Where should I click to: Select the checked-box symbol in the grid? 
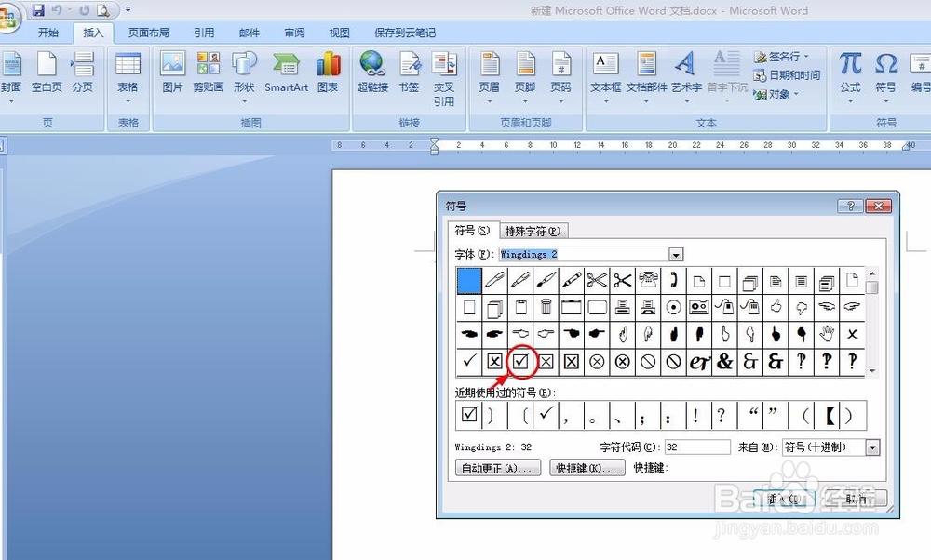[x=520, y=361]
